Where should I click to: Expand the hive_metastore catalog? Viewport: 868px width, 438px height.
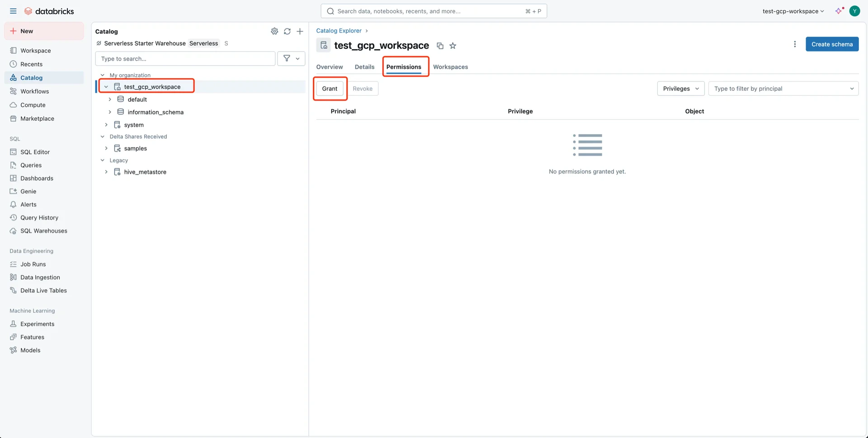coord(106,172)
